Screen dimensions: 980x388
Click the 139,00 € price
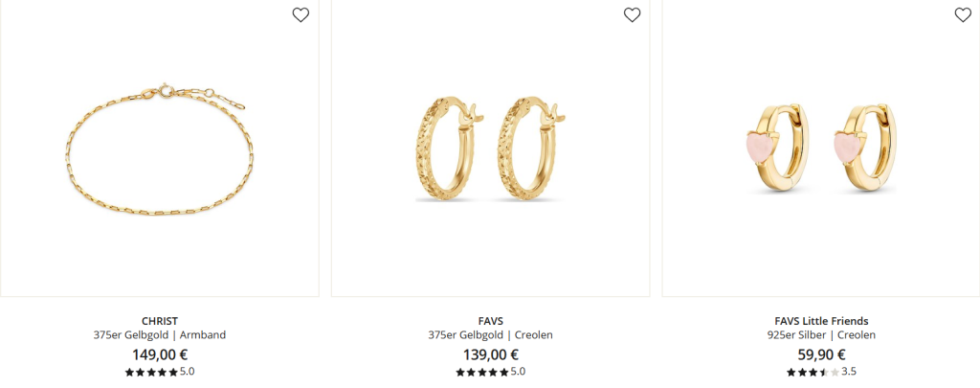[x=491, y=354]
